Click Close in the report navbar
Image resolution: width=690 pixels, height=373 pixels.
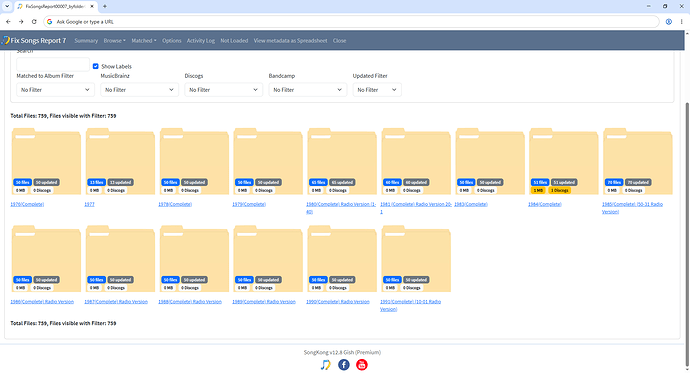[339, 40]
